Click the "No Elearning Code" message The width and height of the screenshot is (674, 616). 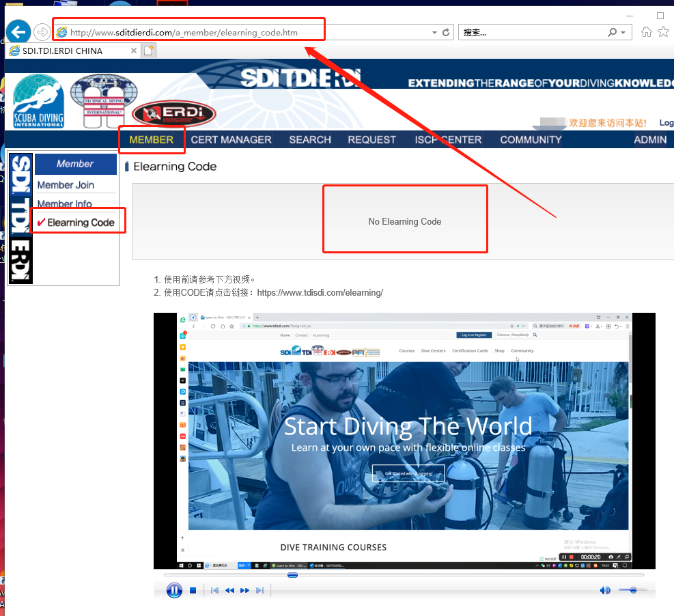pyautogui.click(x=405, y=221)
